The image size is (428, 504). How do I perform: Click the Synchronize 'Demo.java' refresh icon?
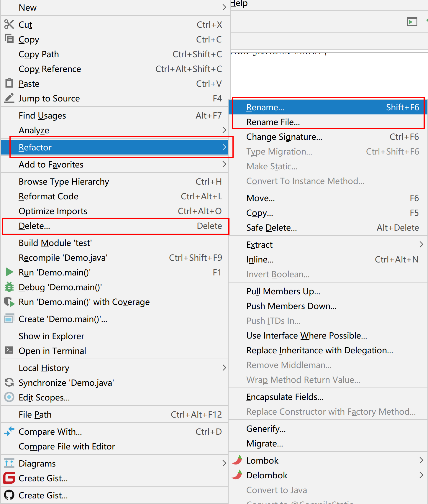[9, 382]
